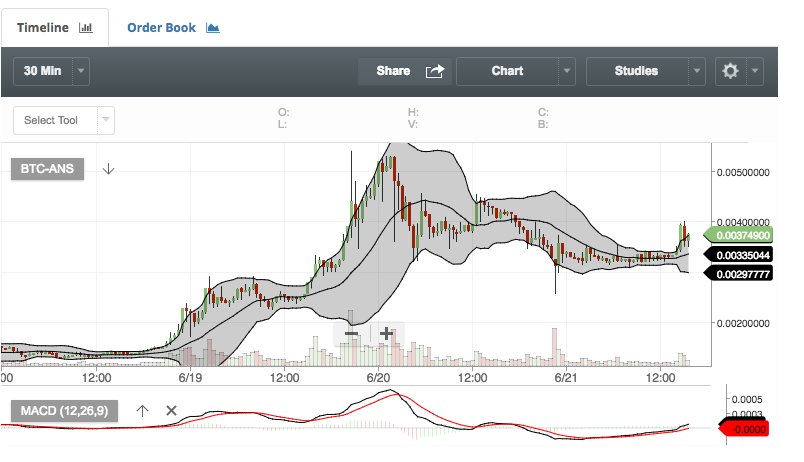804x462 pixels.
Task: Remove the MACD study with X
Action: tap(171, 410)
